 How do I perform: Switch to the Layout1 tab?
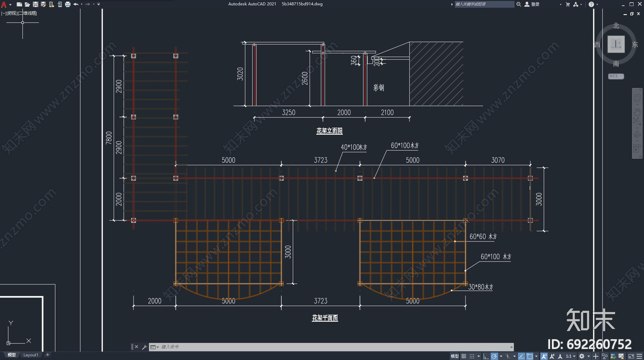[31, 355]
